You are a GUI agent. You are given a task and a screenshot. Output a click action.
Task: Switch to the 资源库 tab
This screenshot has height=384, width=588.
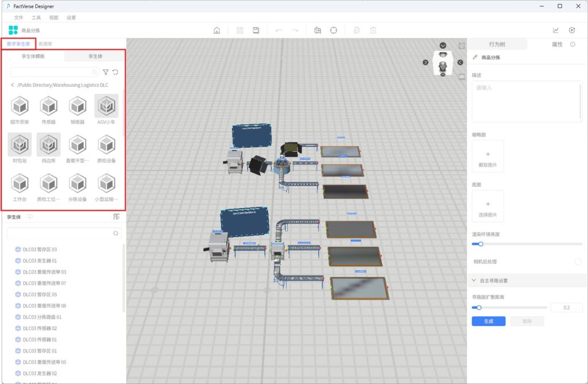(x=45, y=44)
